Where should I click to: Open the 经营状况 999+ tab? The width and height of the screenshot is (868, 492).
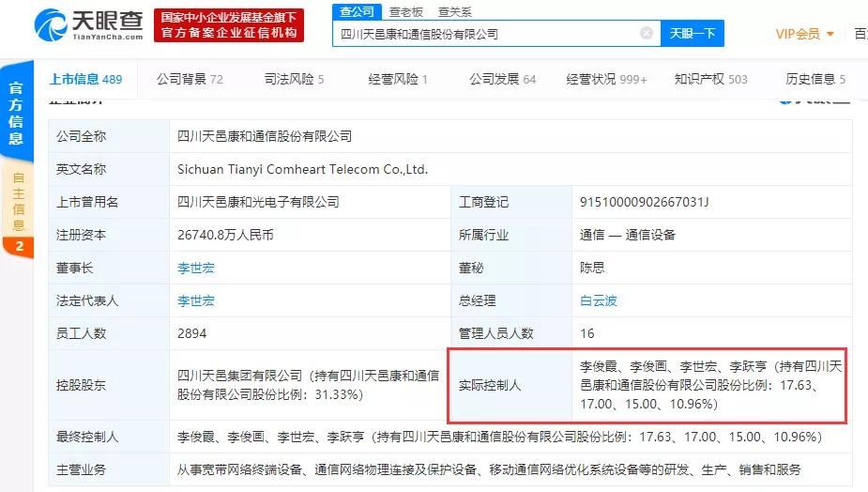pos(607,79)
